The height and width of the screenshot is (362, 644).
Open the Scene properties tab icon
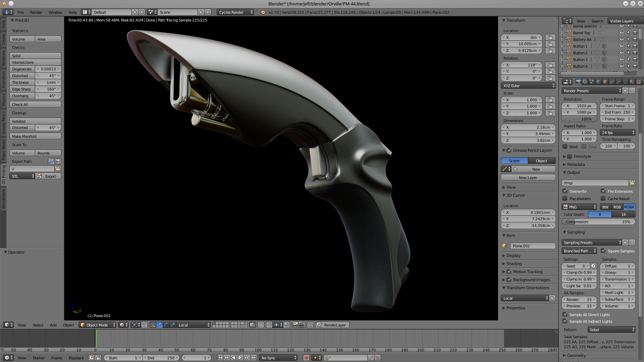pyautogui.click(x=592, y=82)
